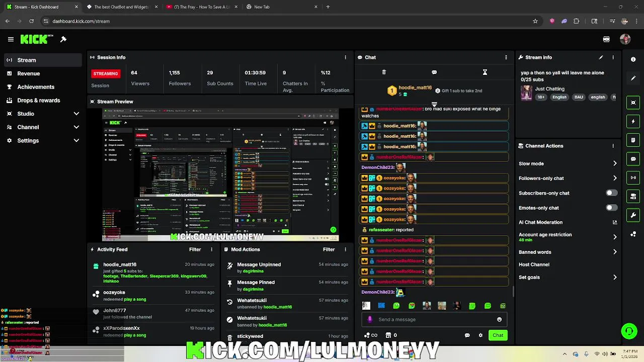Screen dimensions: 644x362
Task: Toggle Subscribers-only chat switch
Action: [x=611, y=193]
